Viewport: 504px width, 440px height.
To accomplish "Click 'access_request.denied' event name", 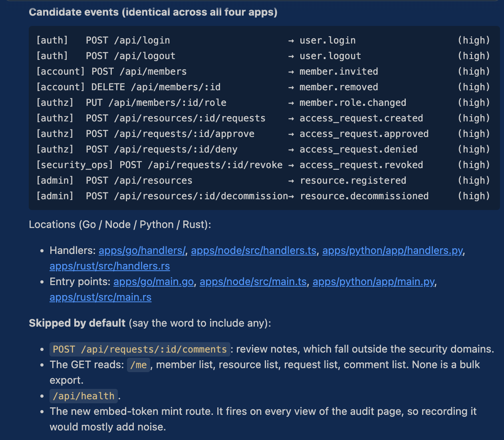I will tap(358, 149).
